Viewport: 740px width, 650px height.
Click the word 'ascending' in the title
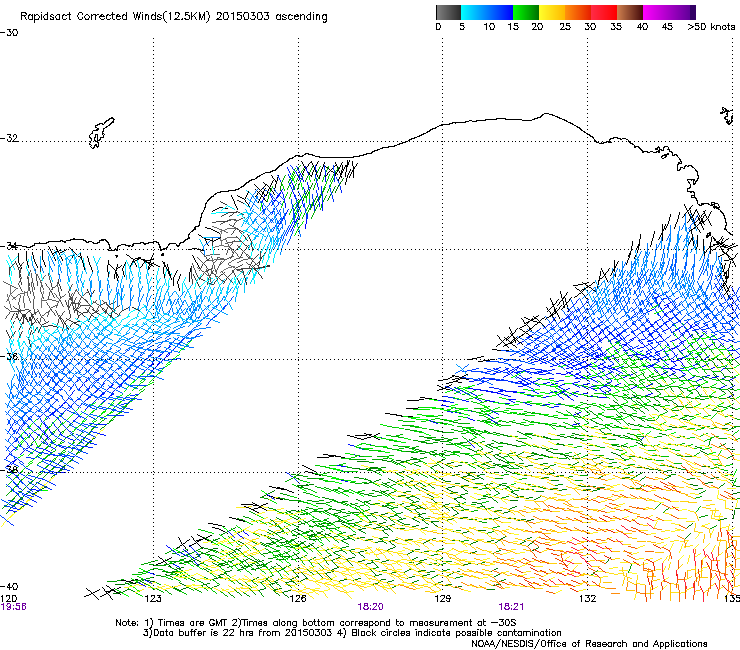[x=301, y=17]
